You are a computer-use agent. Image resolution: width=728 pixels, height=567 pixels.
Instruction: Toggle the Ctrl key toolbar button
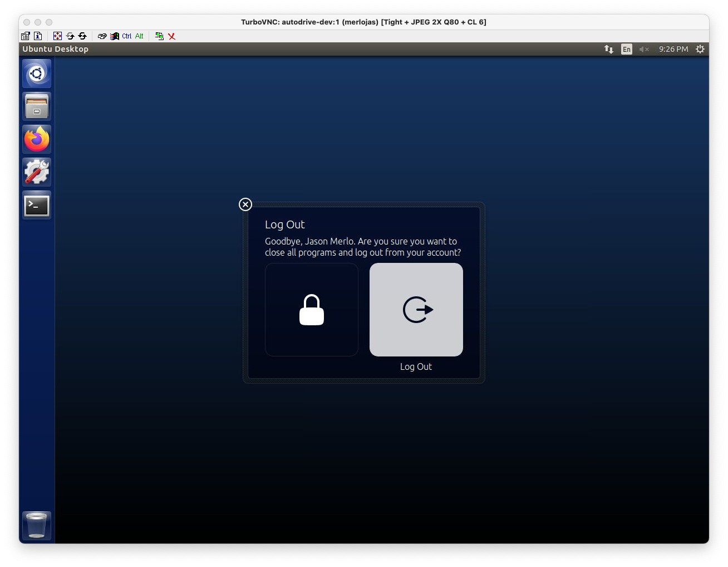tap(127, 36)
